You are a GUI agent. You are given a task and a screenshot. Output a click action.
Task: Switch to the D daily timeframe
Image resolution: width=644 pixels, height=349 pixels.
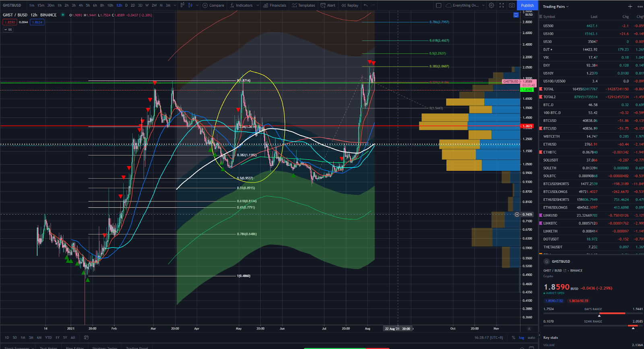[x=126, y=5]
